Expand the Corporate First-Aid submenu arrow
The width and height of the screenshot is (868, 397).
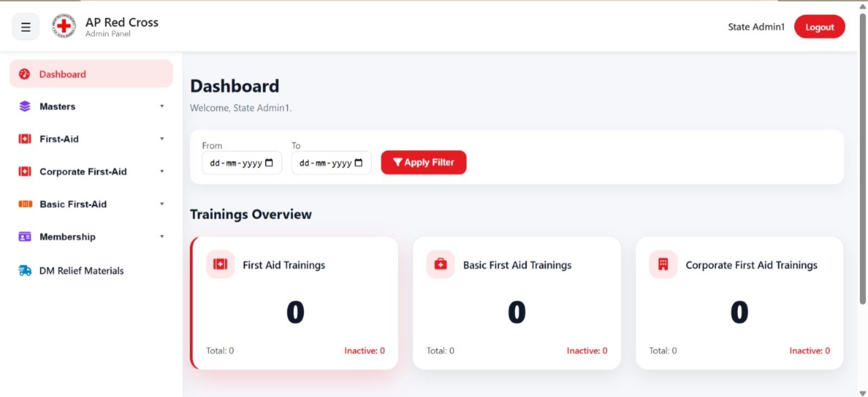[x=162, y=171]
